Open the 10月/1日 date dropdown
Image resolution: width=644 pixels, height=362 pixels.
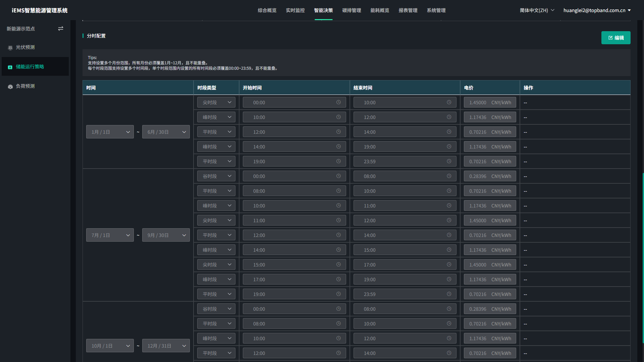(x=110, y=346)
